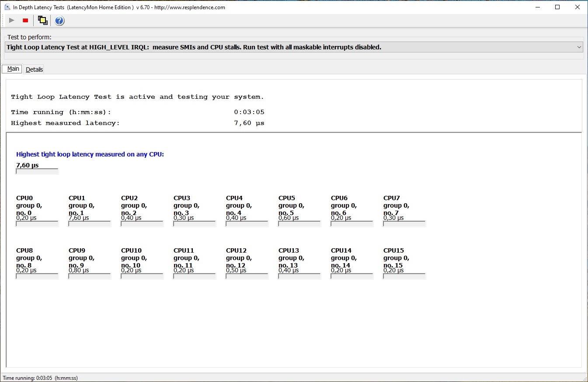
Task: Click the 'Time running: 0:03:05' status bar text
Action: pyautogui.click(x=40, y=378)
